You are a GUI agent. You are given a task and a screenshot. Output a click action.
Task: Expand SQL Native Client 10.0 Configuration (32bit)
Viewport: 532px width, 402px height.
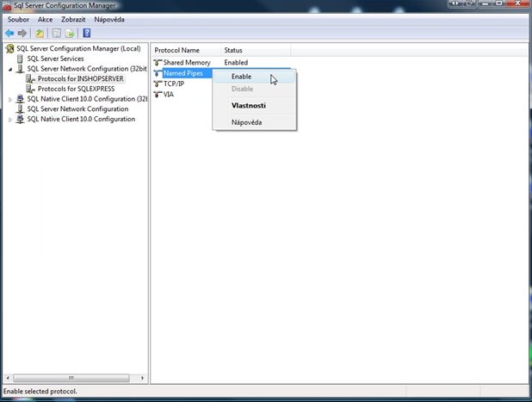pos(10,99)
